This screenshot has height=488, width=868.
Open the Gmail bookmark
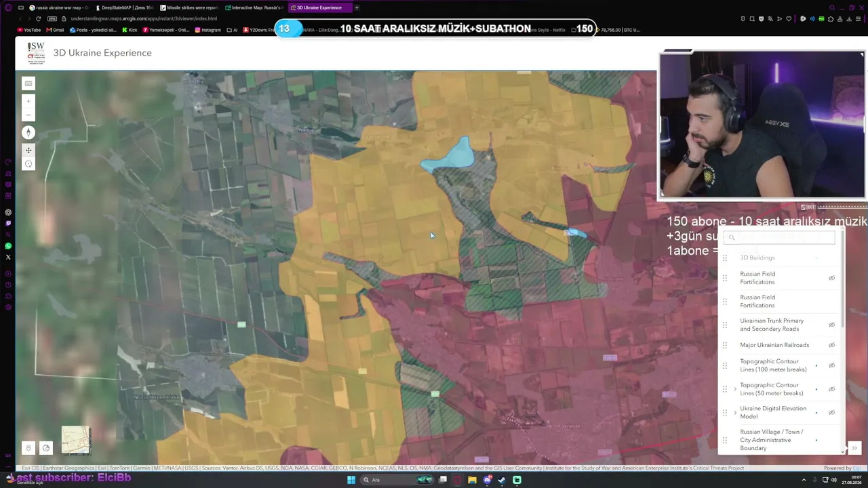(x=56, y=30)
